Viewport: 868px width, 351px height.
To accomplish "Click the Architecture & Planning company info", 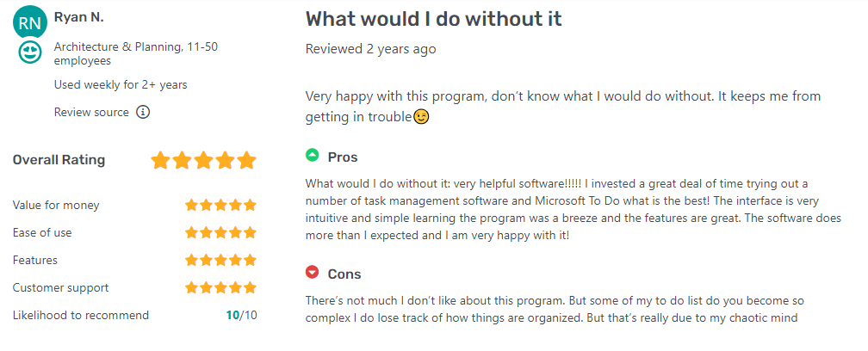I will coord(135,53).
